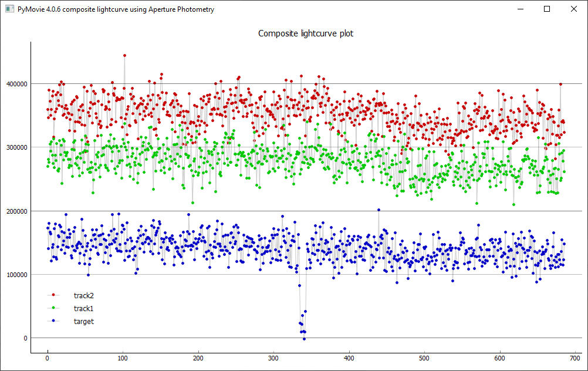Select the target legend label
The image size is (588, 371).
pos(84,321)
